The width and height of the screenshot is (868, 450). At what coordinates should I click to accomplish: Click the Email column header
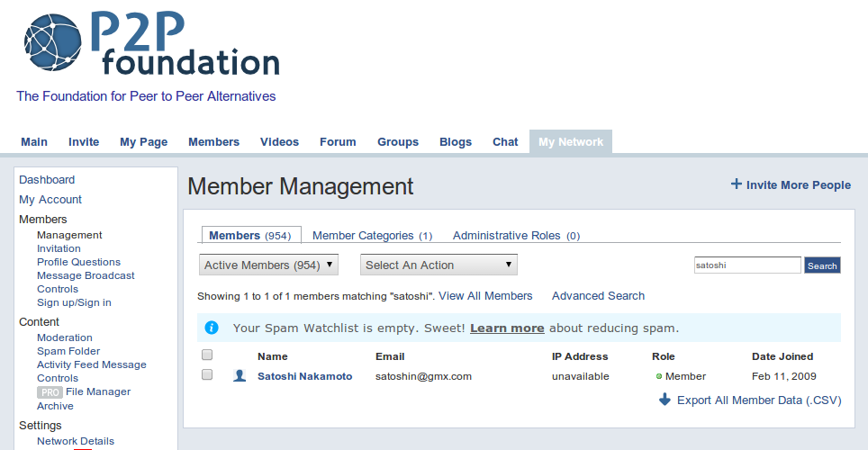pyautogui.click(x=390, y=356)
